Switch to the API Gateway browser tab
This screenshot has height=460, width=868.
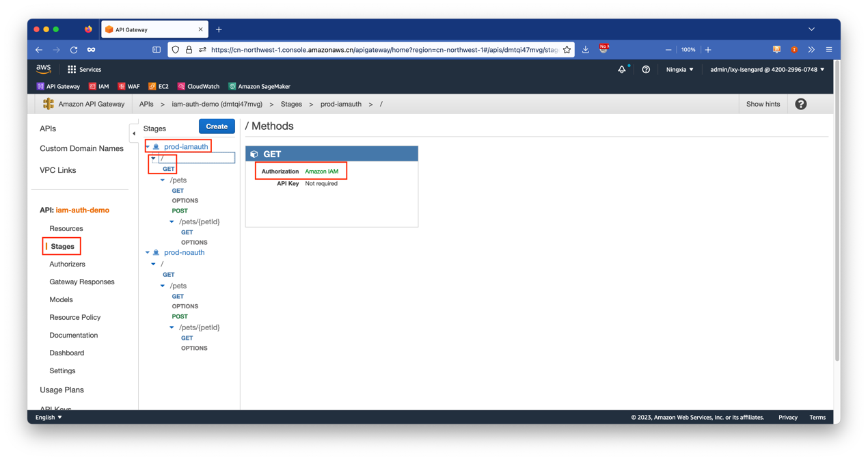[x=154, y=29]
